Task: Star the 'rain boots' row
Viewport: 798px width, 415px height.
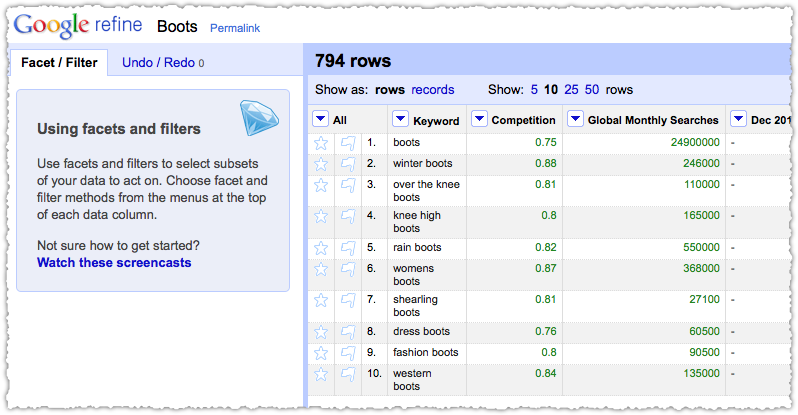Action: (321, 248)
